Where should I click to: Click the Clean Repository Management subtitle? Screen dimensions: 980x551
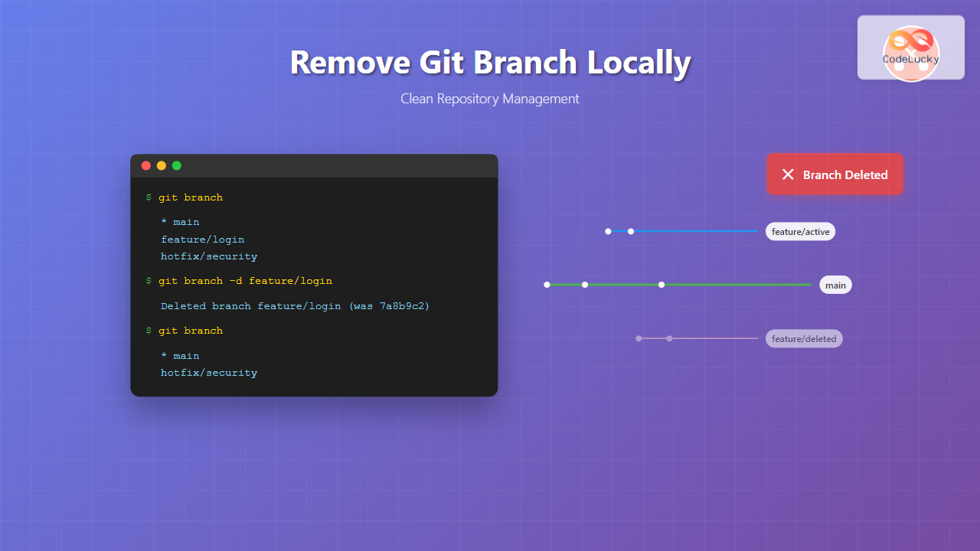(490, 99)
